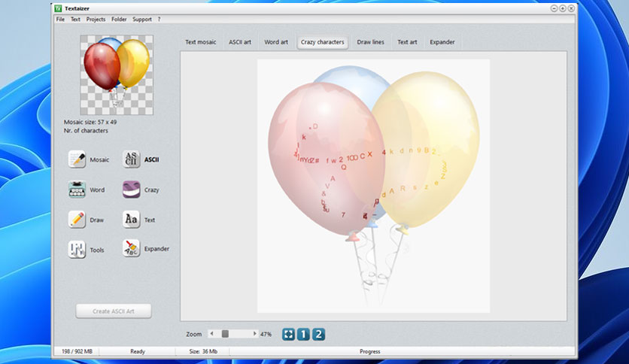The width and height of the screenshot is (629, 364).
Task: Click the balloon preview canvas image
Action: click(x=373, y=186)
